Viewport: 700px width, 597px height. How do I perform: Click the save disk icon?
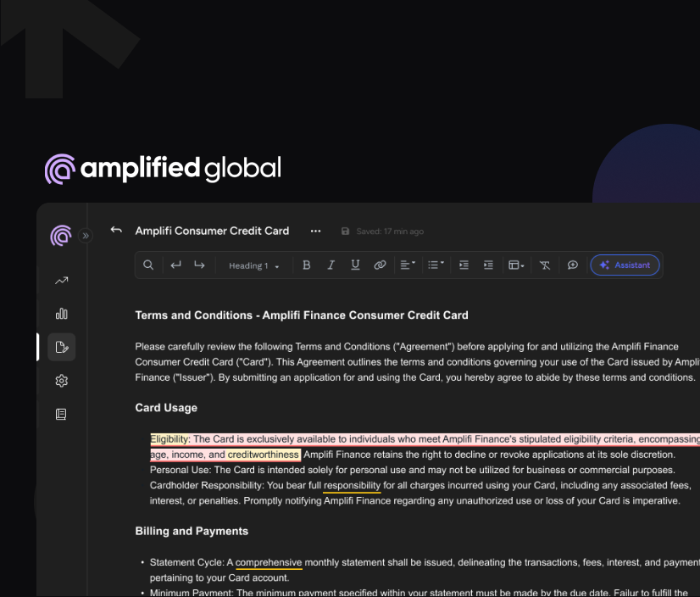pyautogui.click(x=345, y=231)
